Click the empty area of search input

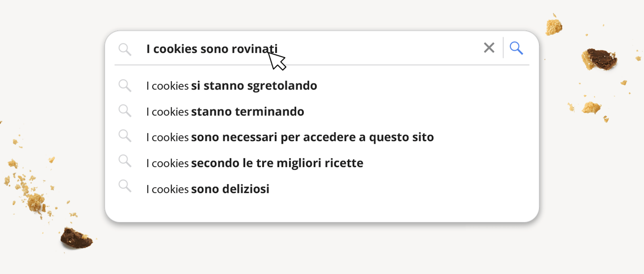click(x=377, y=49)
